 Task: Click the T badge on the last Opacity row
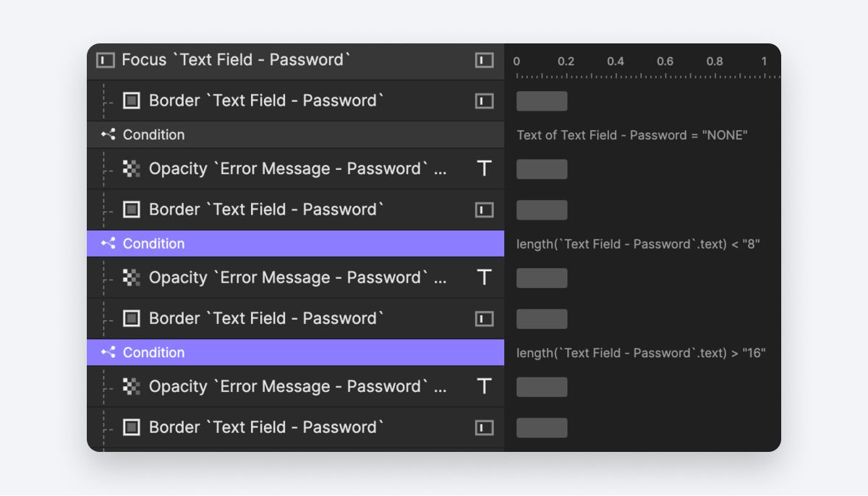[483, 387]
